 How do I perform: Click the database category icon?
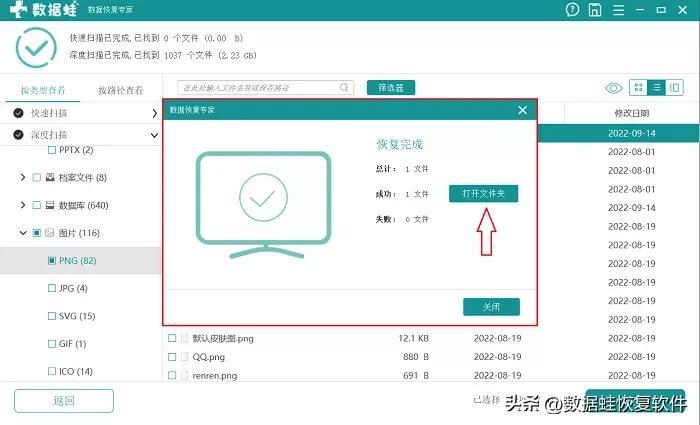point(50,205)
